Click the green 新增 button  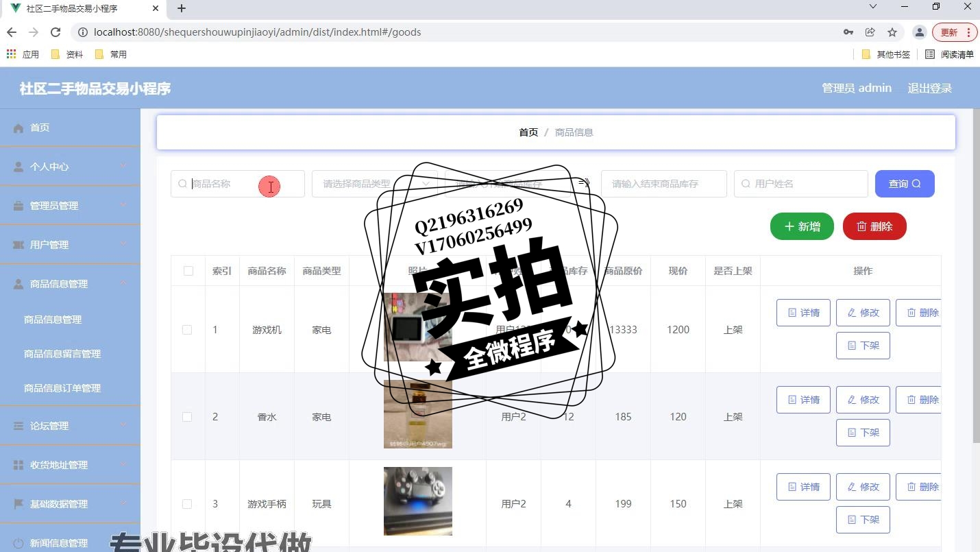pyautogui.click(x=802, y=226)
